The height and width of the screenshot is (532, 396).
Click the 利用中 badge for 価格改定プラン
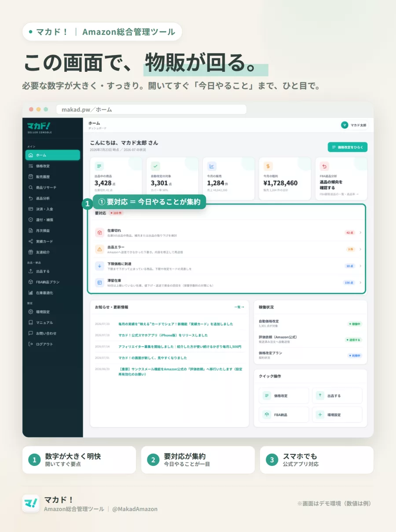(x=355, y=355)
